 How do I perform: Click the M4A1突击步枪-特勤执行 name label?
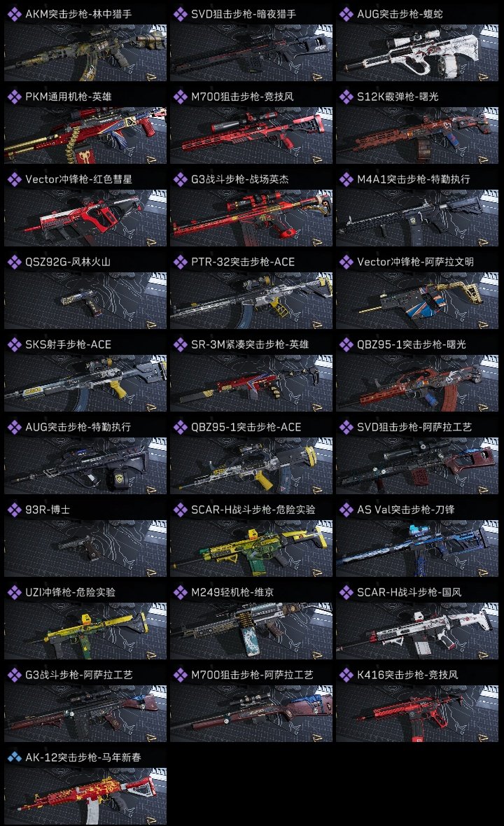pos(414,179)
